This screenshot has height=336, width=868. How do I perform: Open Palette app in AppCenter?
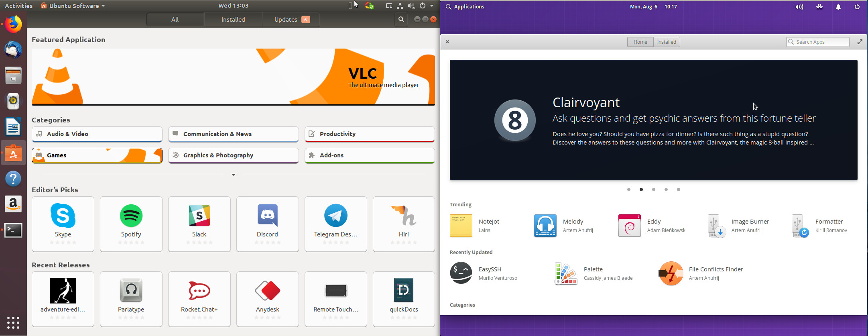pos(594,273)
